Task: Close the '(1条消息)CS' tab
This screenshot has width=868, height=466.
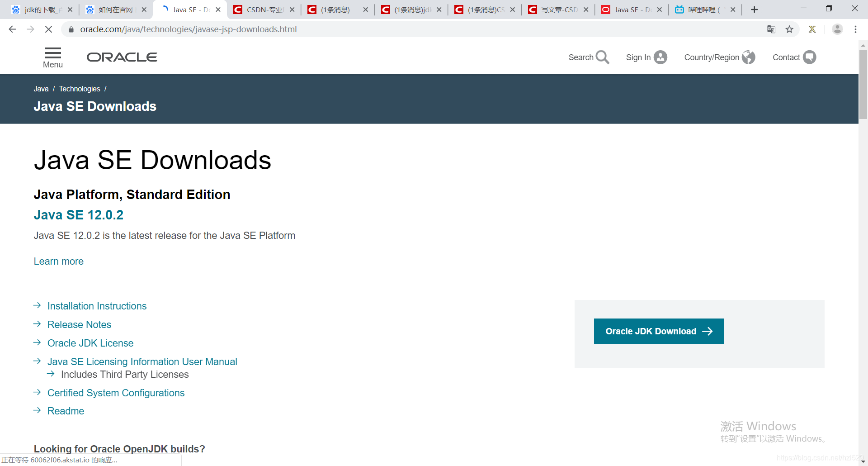Action: click(513, 10)
